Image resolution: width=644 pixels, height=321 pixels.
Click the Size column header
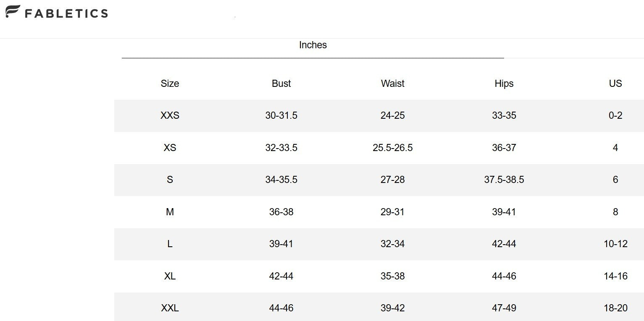[170, 84]
